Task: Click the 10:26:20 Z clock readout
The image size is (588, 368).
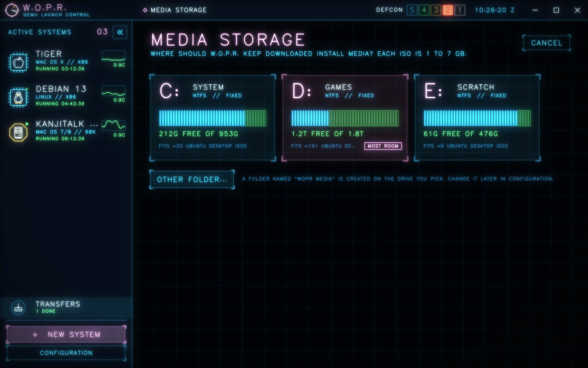Action: click(x=495, y=10)
